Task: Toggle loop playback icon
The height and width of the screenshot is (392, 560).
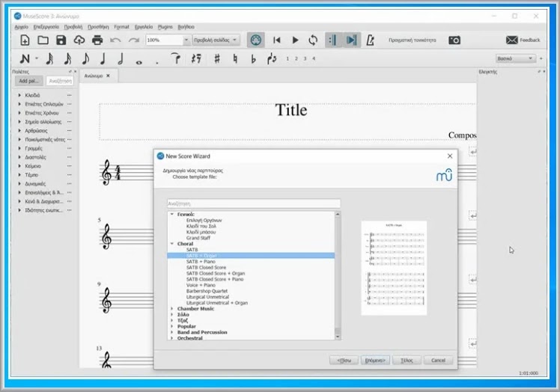Action: tap(313, 40)
